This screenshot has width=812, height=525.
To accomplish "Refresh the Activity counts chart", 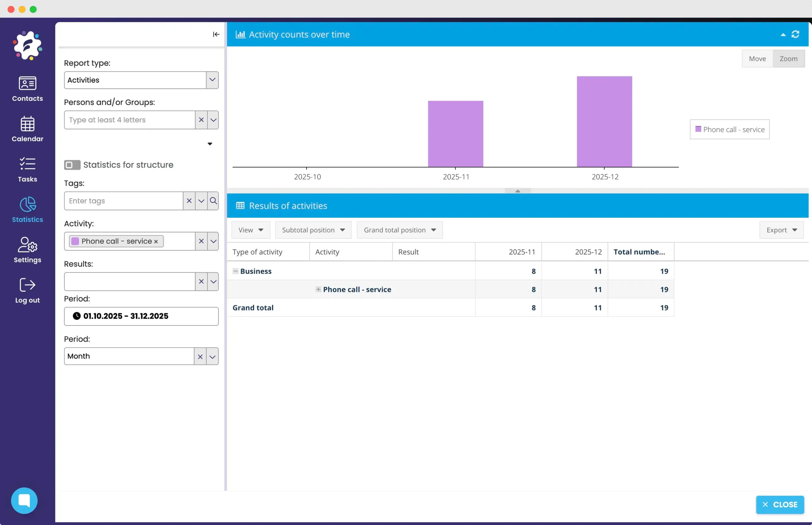I will pyautogui.click(x=795, y=34).
